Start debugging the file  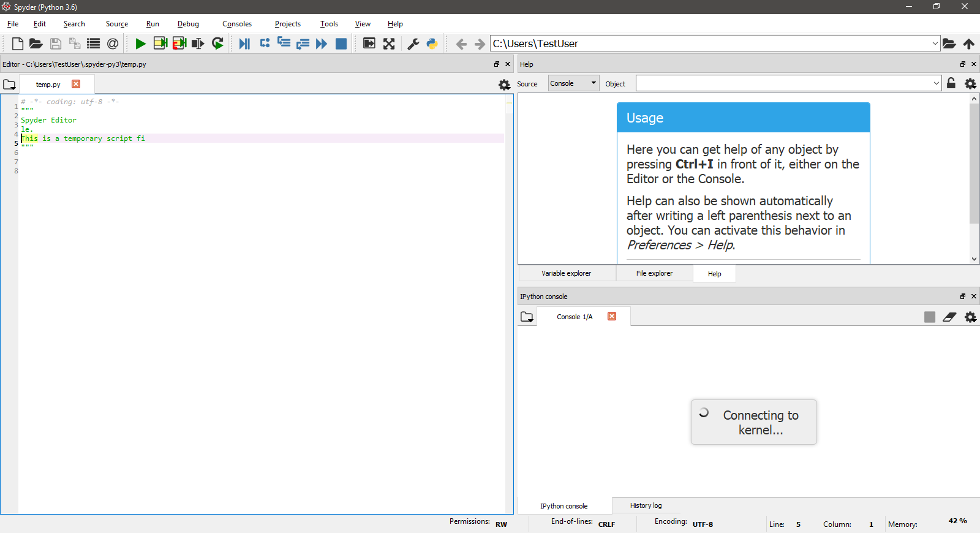tap(244, 43)
